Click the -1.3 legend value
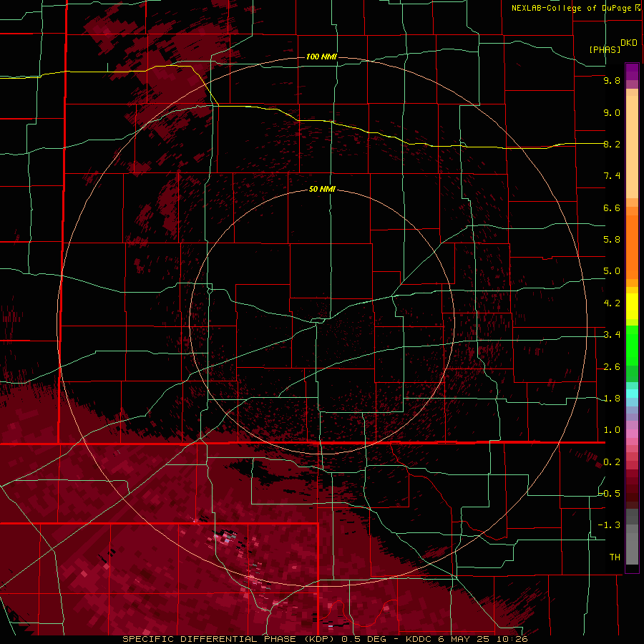 pos(610,525)
